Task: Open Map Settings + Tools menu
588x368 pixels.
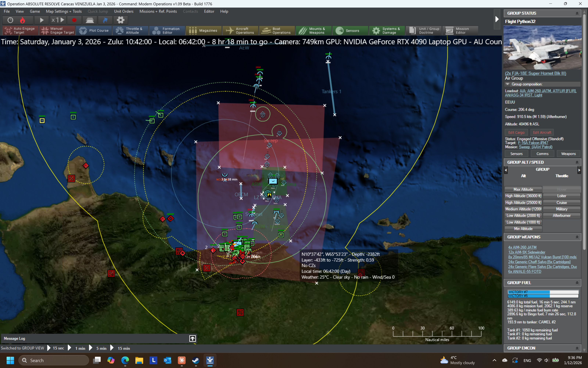Action: click(64, 11)
